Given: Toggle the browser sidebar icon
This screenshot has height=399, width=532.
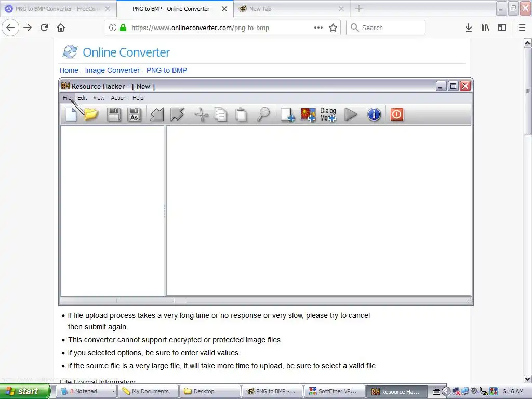Looking at the screenshot, I should 501,28.
